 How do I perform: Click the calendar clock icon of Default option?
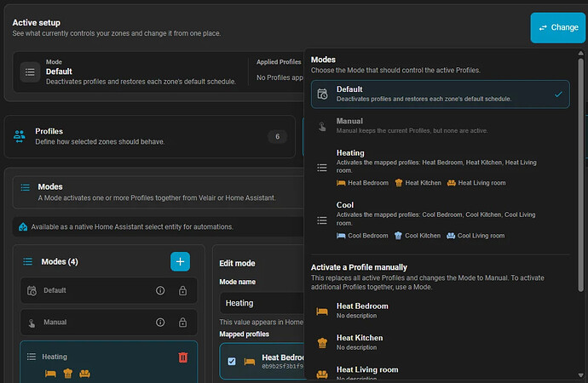tap(322, 94)
